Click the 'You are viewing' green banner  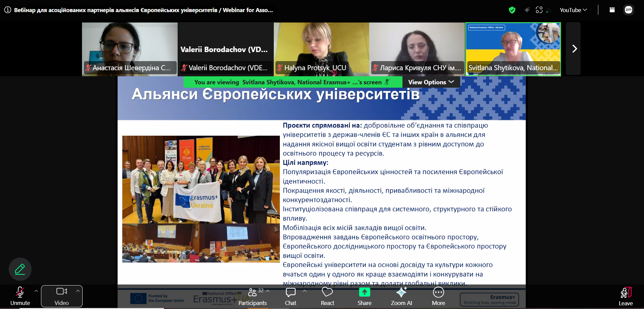coord(293,82)
